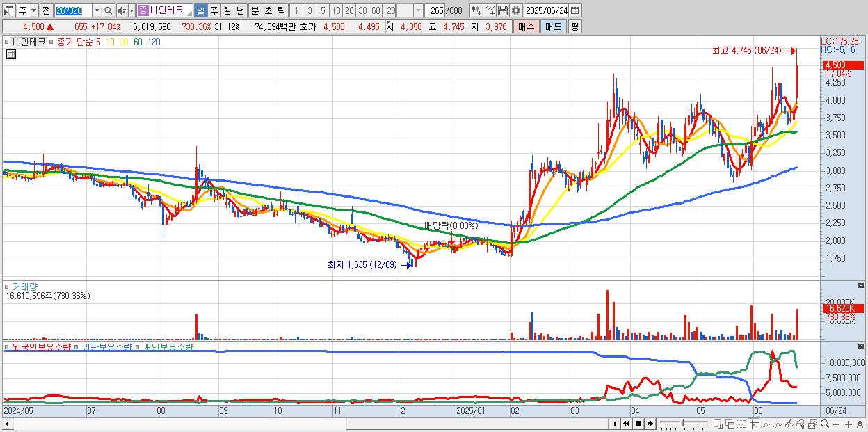The width and height of the screenshot is (868, 432).
Task: Toggle the 나인테크 series checkbox in chart legend
Action: coord(7,42)
